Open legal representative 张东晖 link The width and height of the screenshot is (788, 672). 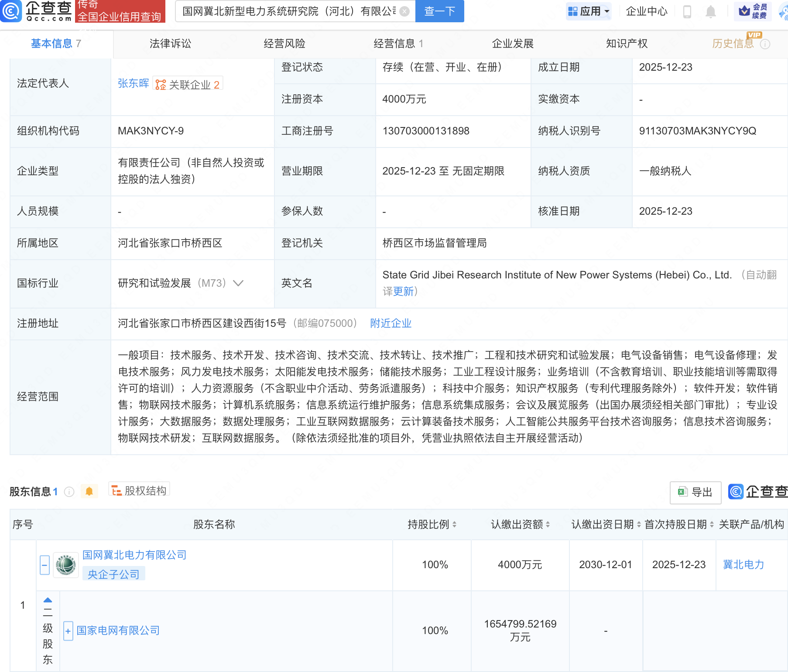pos(133,83)
